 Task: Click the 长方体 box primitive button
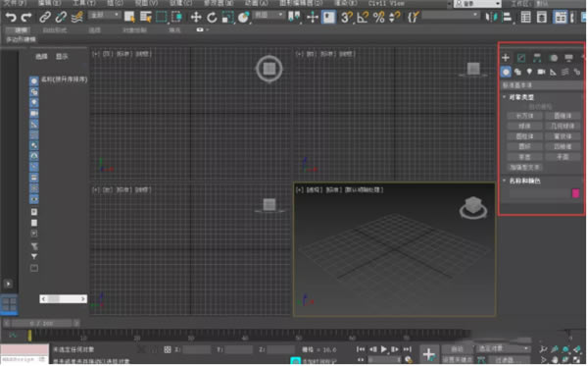(x=524, y=116)
